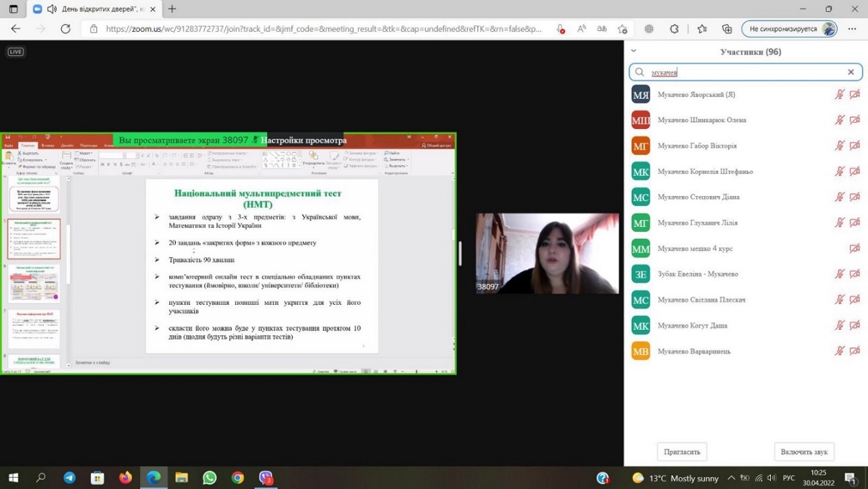Open Edge Read Aloud icon in address bar
Image resolution: width=868 pixels, height=489 pixels.
(582, 29)
